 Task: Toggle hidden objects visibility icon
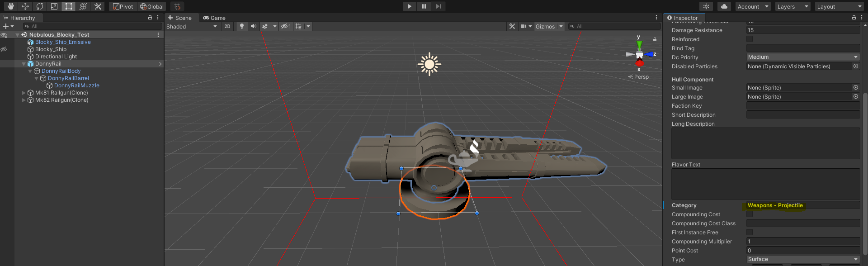[x=286, y=26]
